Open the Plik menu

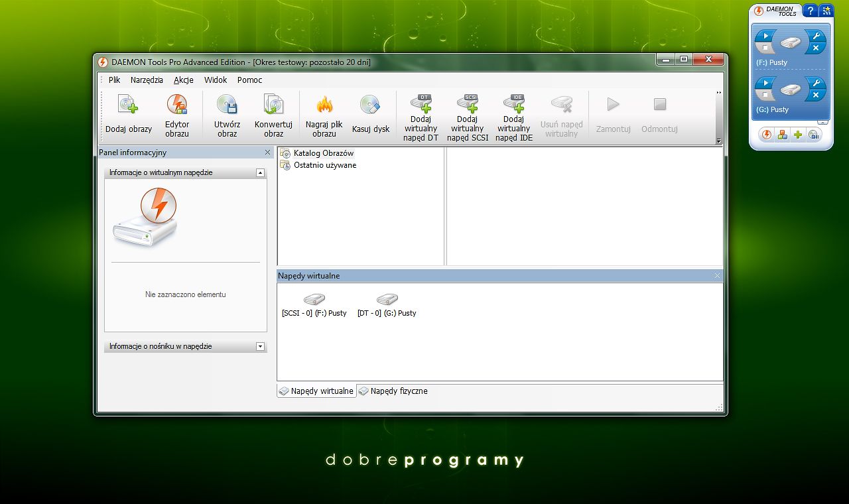click(115, 80)
